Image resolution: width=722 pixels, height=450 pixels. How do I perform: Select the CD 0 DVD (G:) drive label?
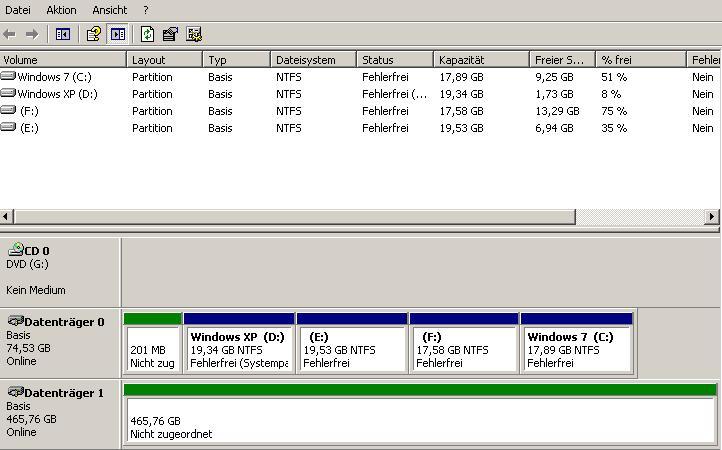click(x=60, y=272)
